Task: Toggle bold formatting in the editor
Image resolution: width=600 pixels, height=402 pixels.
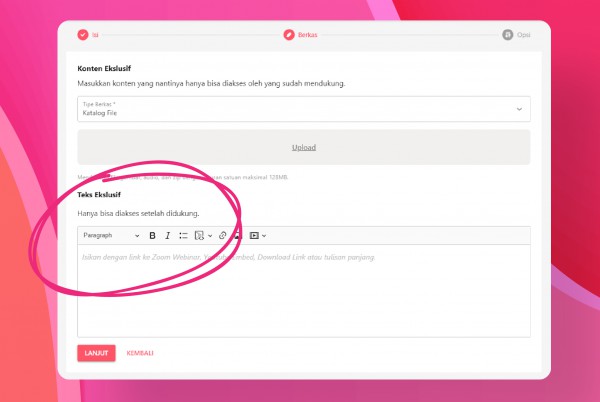Action: click(152, 236)
